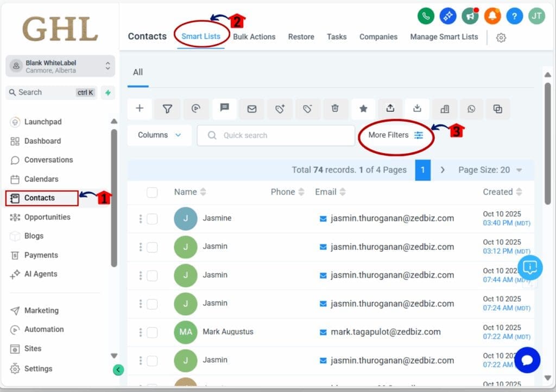Image resolution: width=556 pixels, height=392 pixels.
Task: Select the checkbox for Mark Augustus
Action: 152,332
